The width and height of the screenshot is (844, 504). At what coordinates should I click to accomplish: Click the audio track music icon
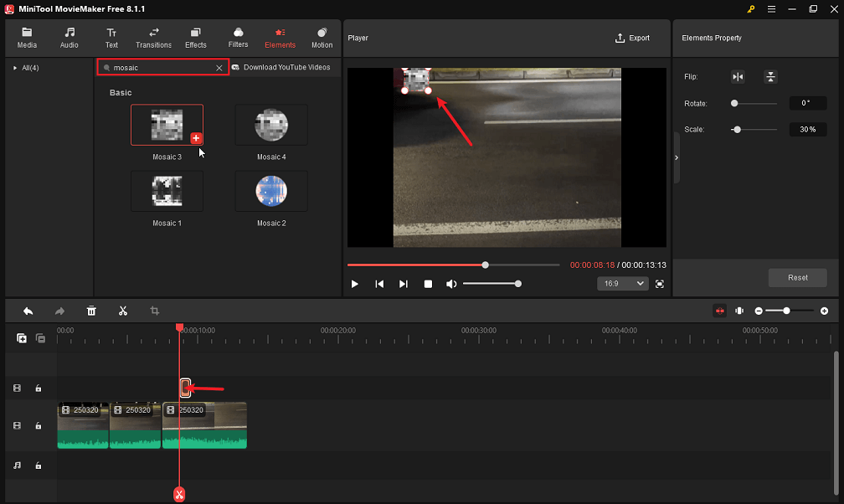point(18,465)
